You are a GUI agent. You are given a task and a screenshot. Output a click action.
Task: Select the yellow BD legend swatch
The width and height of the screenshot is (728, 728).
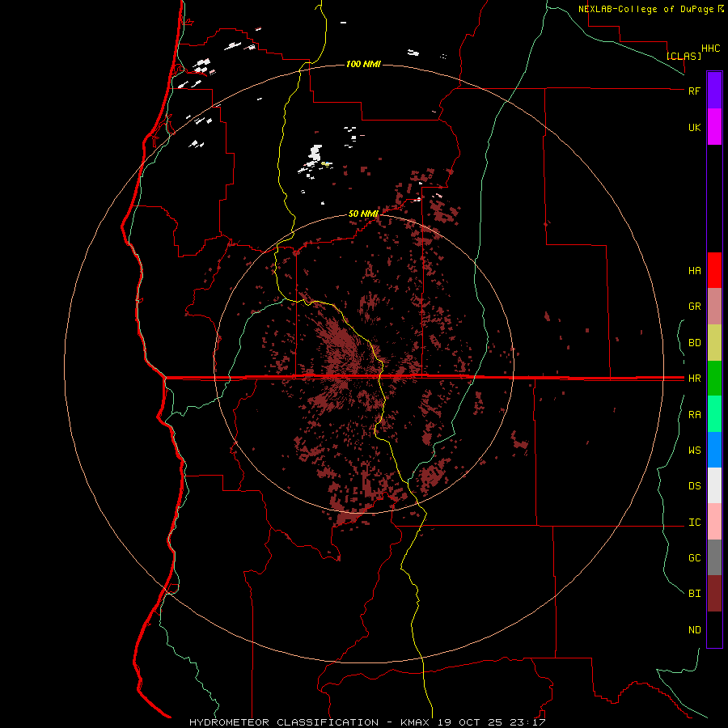pos(714,343)
